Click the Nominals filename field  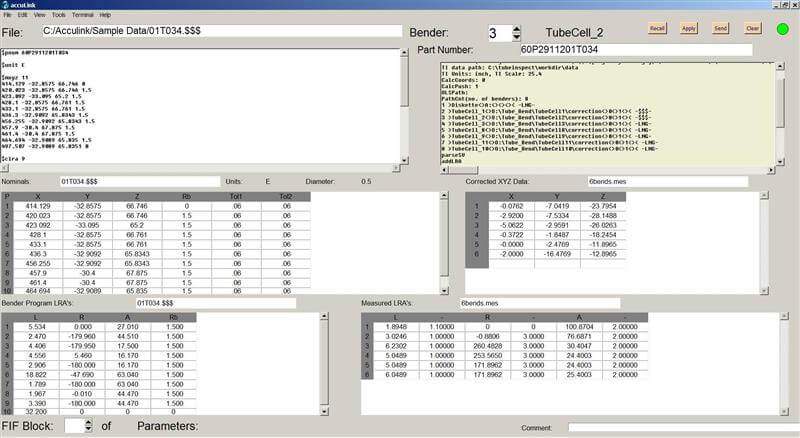pyautogui.click(x=140, y=181)
